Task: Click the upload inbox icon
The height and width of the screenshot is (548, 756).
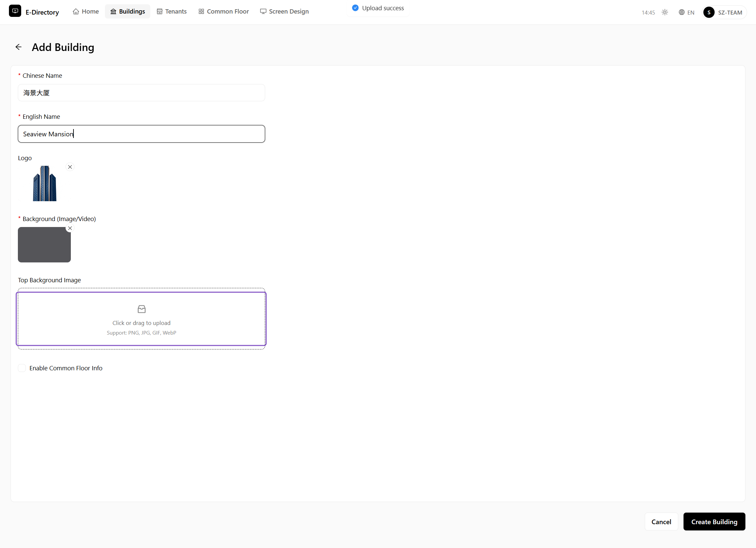Action: tap(142, 309)
